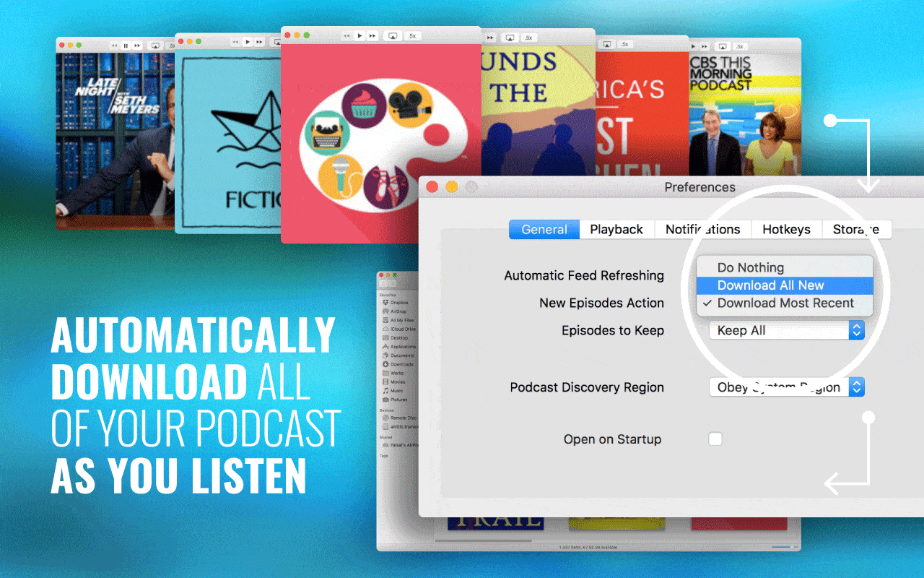This screenshot has height=578, width=924.
Task: Open Pictures in the Finder sidebar
Action: click(x=393, y=400)
